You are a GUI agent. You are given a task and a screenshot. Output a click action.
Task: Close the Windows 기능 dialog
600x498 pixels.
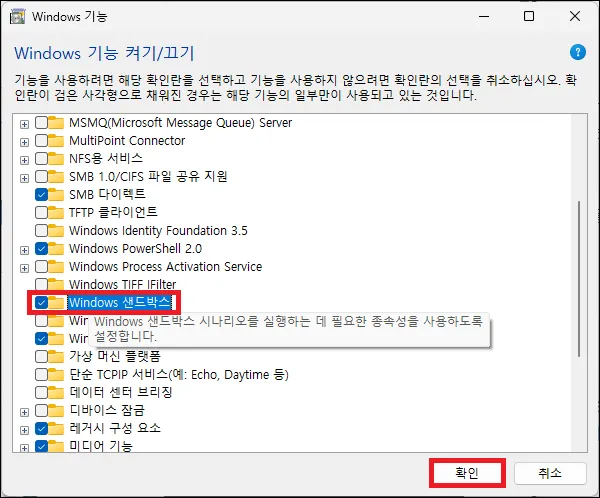(x=575, y=16)
